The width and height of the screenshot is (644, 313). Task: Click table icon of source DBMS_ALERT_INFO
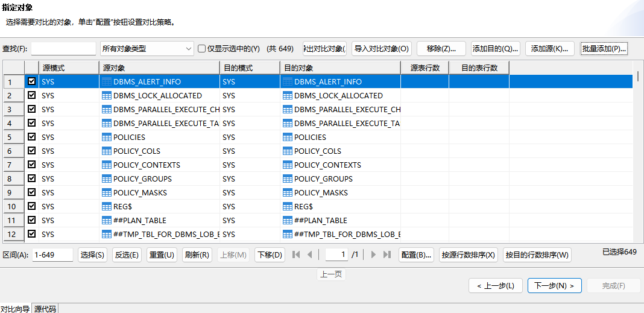click(x=107, y=81)
